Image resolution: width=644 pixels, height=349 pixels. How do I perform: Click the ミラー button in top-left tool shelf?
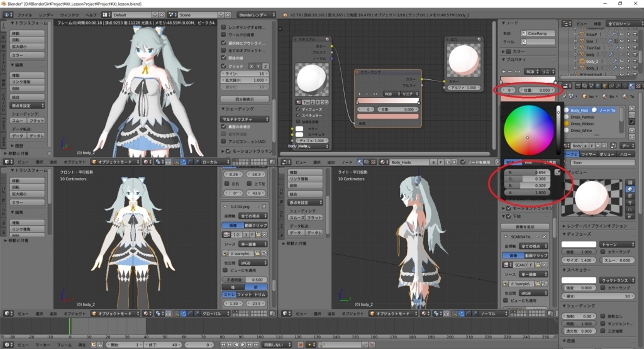(x=27, y=55)
